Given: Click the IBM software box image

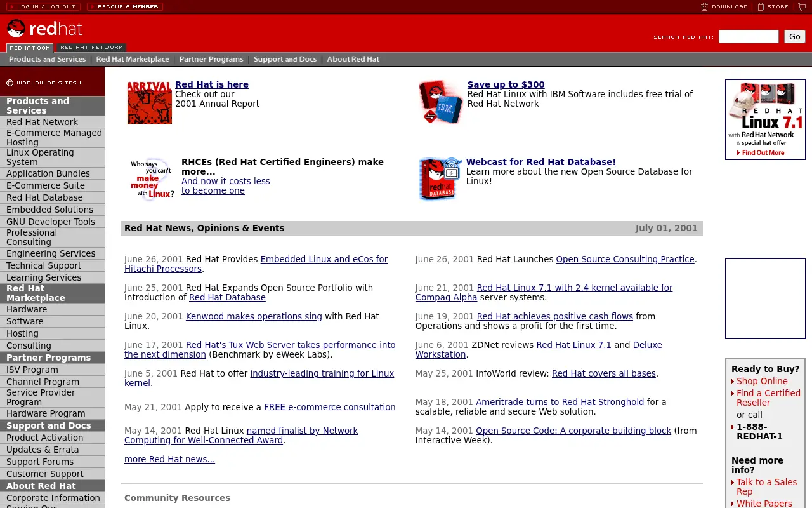Looking at the screenshot, I should [x=441, y=102].
